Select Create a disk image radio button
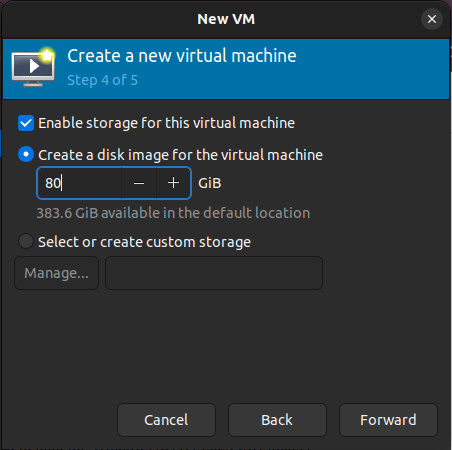 point(26,155)
